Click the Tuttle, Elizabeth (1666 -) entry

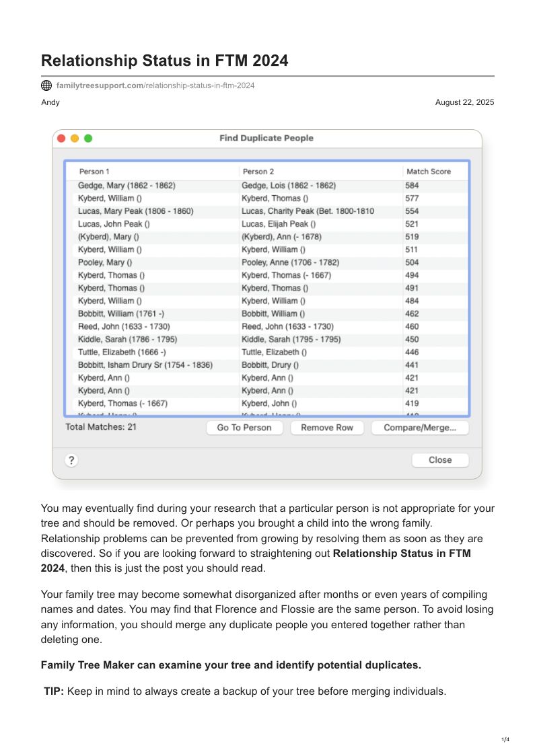point(122,352)
